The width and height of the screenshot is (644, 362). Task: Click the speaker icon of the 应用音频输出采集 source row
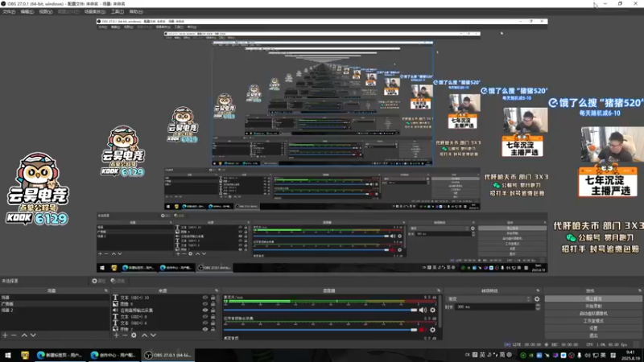115,311
